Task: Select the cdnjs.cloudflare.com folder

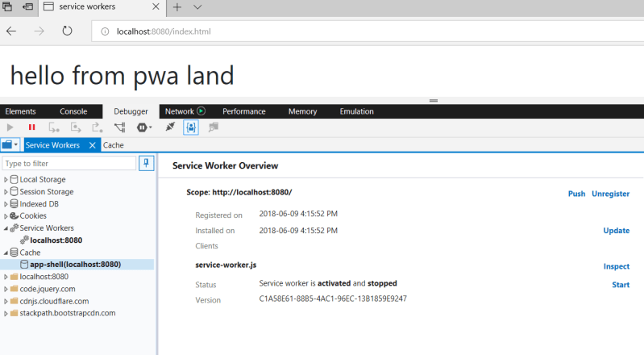Action: tap(54, 301)
